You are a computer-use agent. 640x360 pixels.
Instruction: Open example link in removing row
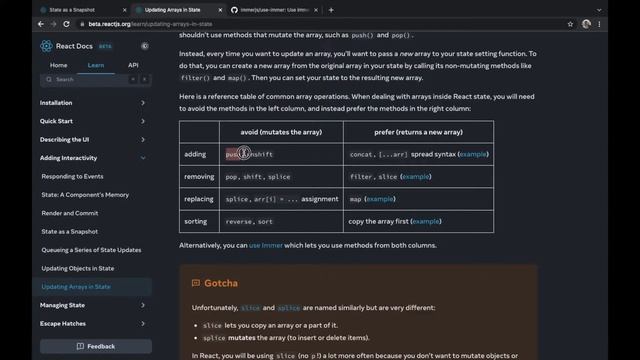tap(416, 177)
